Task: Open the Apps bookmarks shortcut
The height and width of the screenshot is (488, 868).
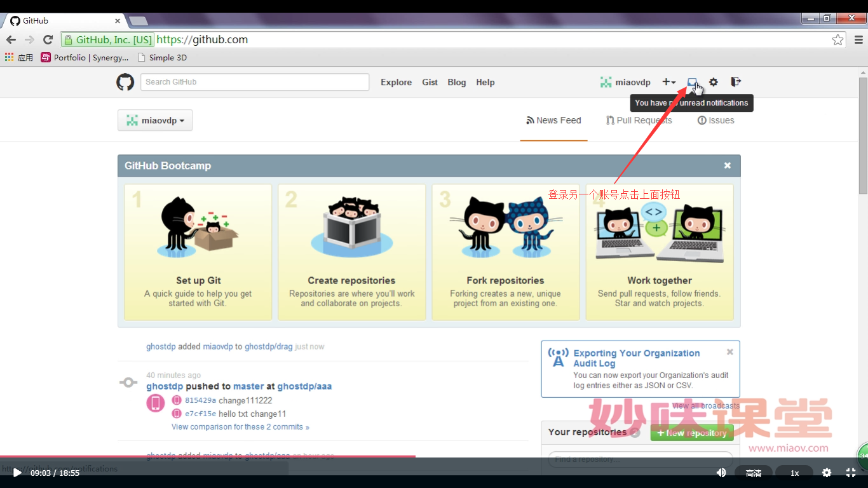Action: click(x=19, y=57)
